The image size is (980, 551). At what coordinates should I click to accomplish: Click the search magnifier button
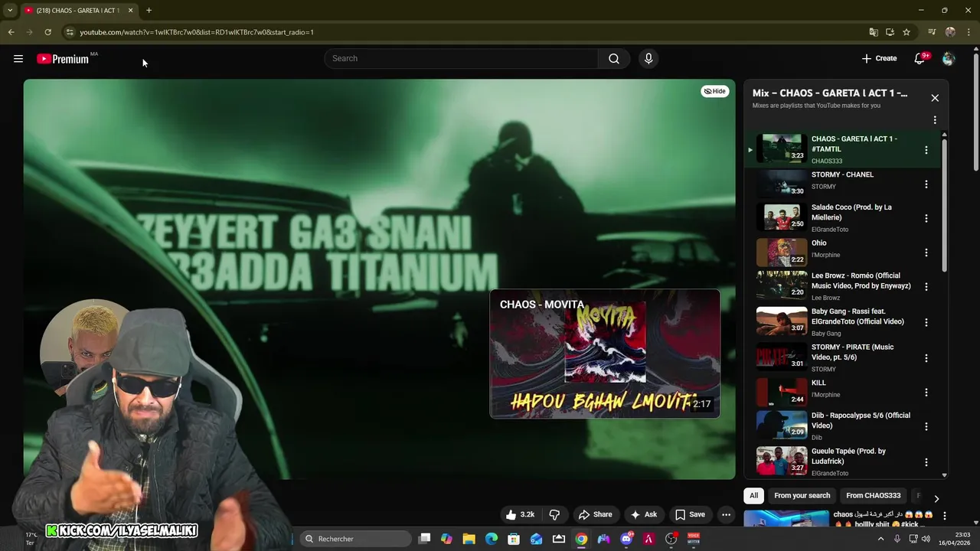(614, 58)
